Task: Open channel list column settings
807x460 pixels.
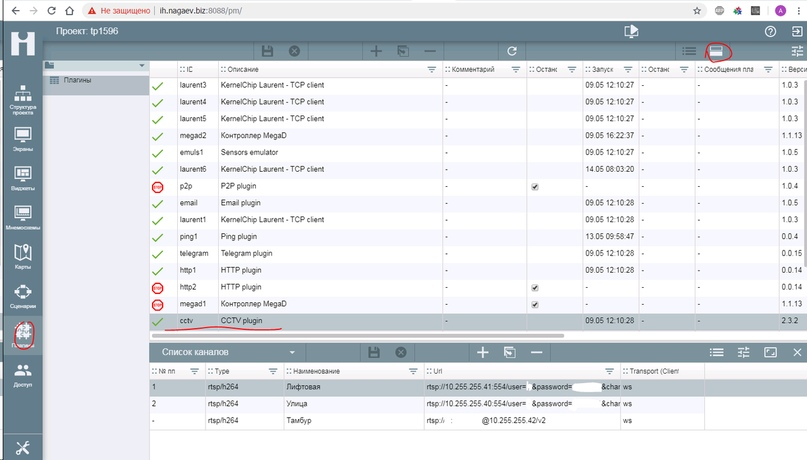Action: point(743,352)
